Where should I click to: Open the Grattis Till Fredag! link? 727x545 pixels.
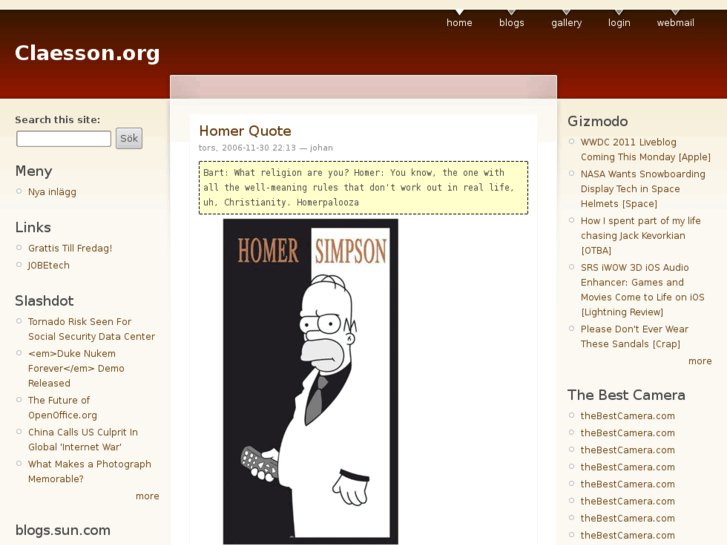[x=70, y=248]
